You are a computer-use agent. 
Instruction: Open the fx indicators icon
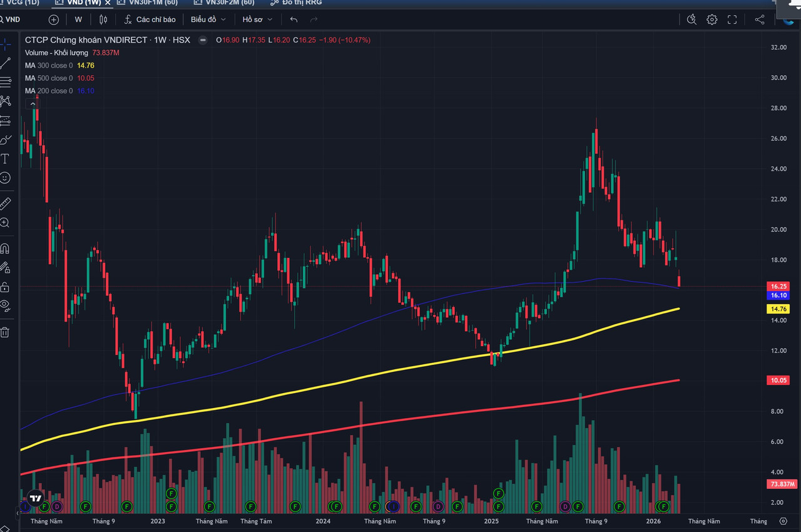(129, 19)
